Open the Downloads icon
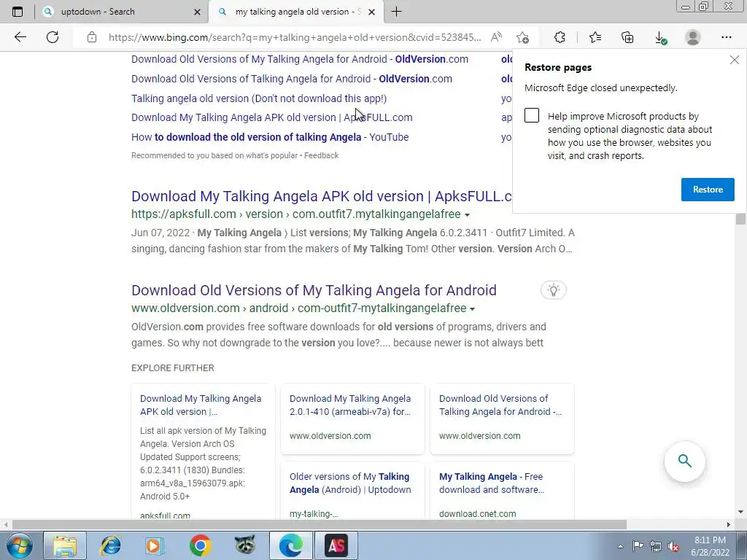Viewport: 747px width, 560px height. (660, 38)
